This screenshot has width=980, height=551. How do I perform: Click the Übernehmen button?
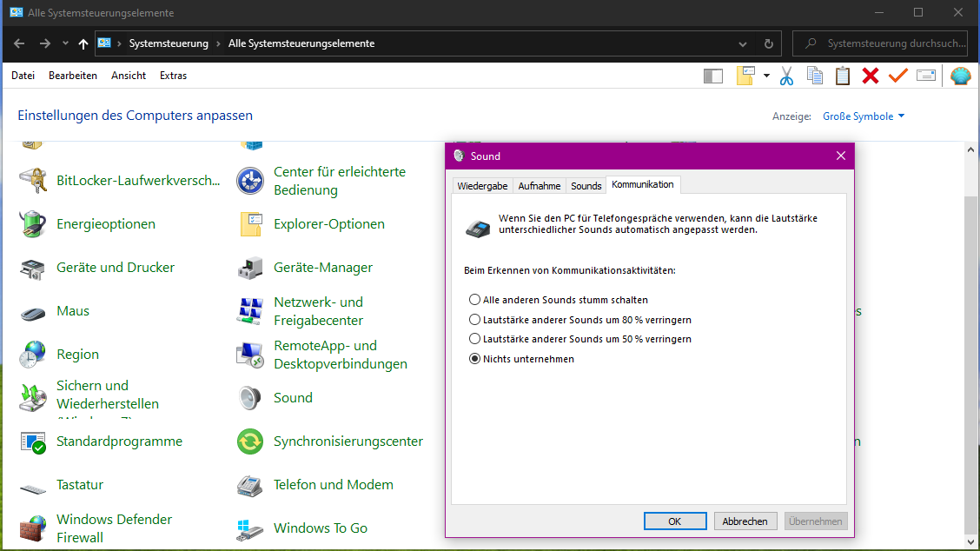point(816,521)
